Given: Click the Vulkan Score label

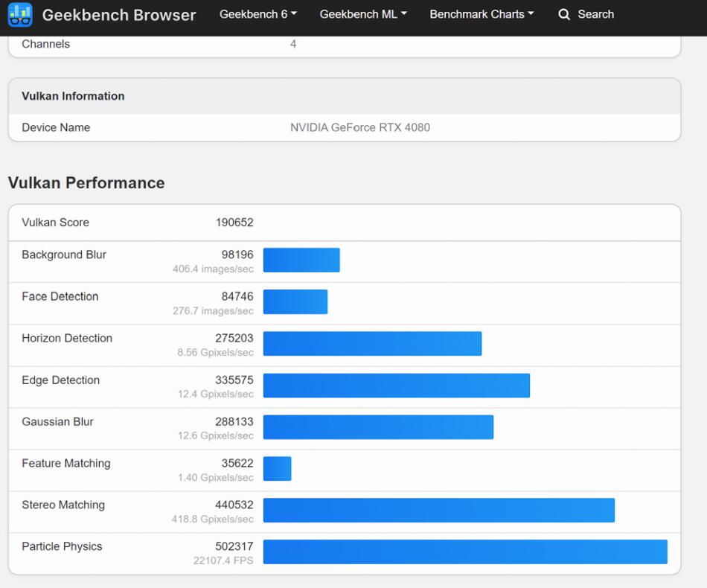Looking at the screenshot, I should tap(56, 223).
